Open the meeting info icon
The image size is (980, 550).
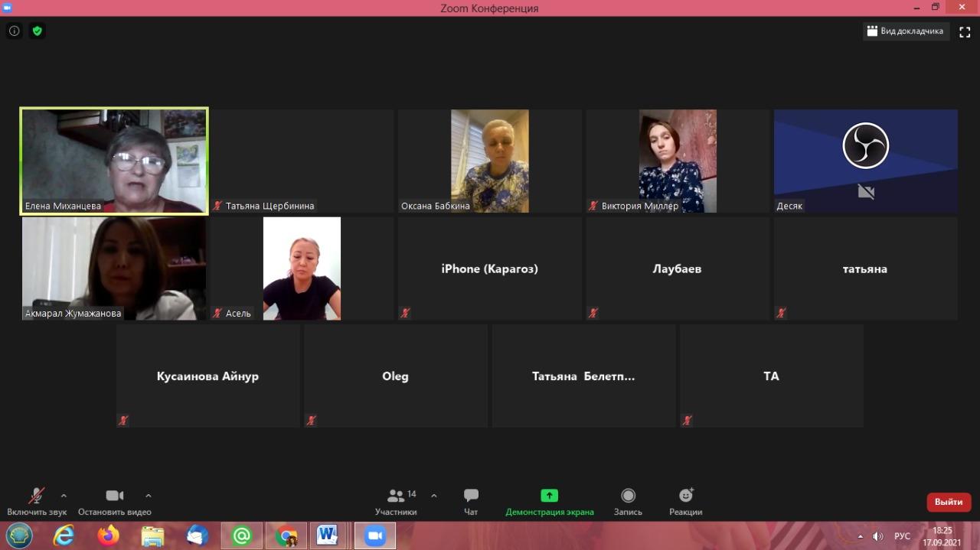14,31
